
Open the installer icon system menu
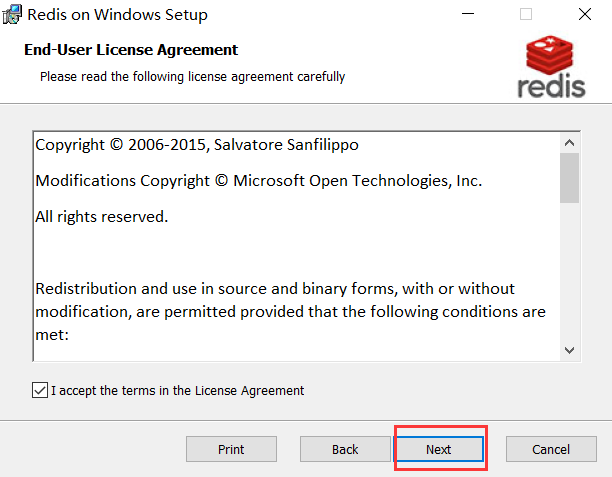(x=12, y=14)
